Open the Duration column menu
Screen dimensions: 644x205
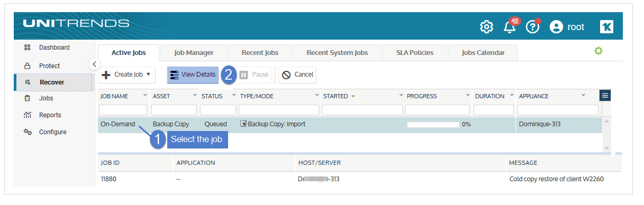512,96
